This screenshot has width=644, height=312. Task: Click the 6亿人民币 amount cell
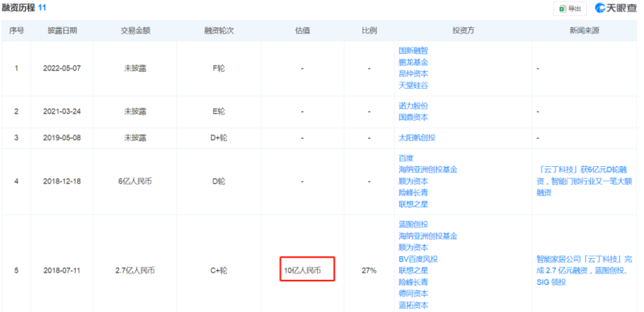pos(135,181)
